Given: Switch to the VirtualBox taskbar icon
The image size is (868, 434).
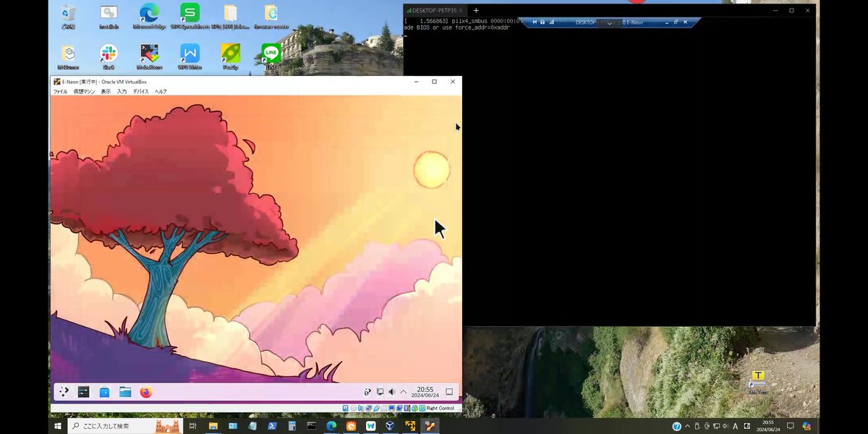Looking at the screenshot, I should (390, 426).
